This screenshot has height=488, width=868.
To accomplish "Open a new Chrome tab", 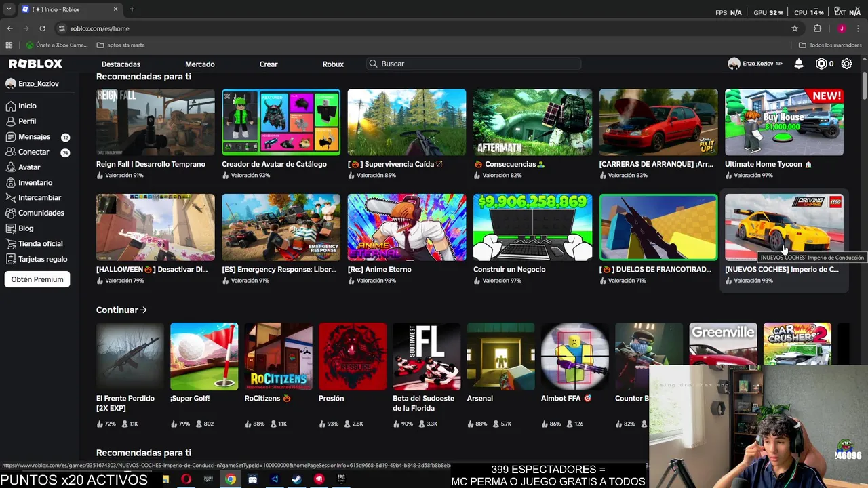I will click(132, 9).
